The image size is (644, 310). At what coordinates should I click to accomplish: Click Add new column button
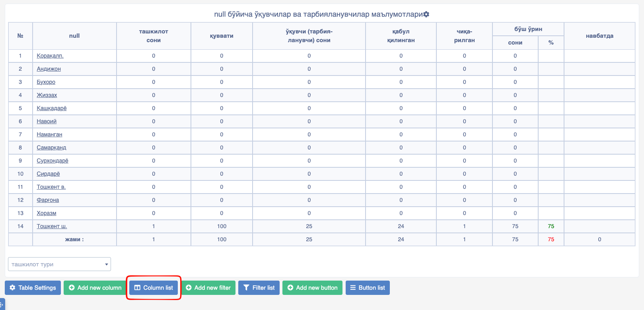[95, 288]
